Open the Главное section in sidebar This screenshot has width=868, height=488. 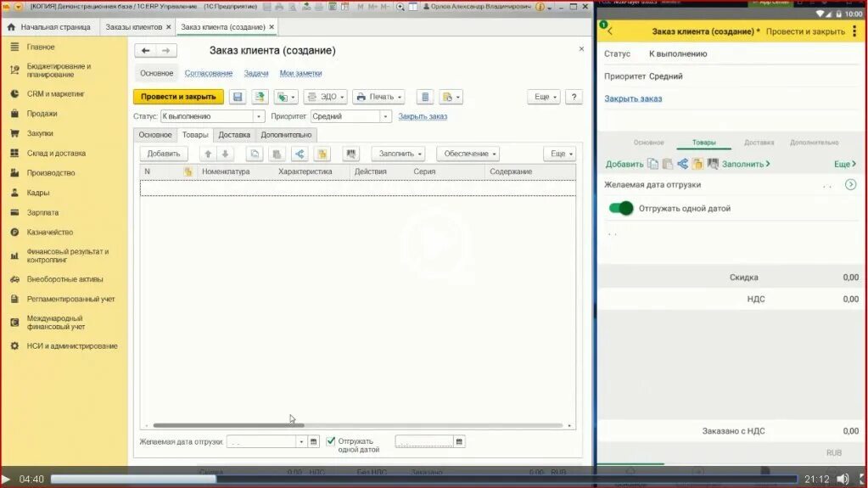point(41,47)
